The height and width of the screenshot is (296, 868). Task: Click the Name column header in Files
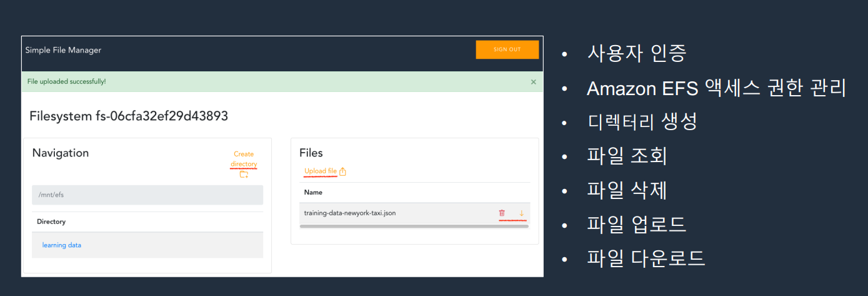tap(313, 193)
